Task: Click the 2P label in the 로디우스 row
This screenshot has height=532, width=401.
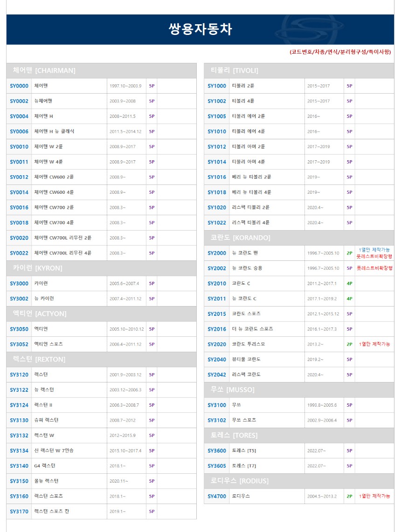Action: point(349,497)
